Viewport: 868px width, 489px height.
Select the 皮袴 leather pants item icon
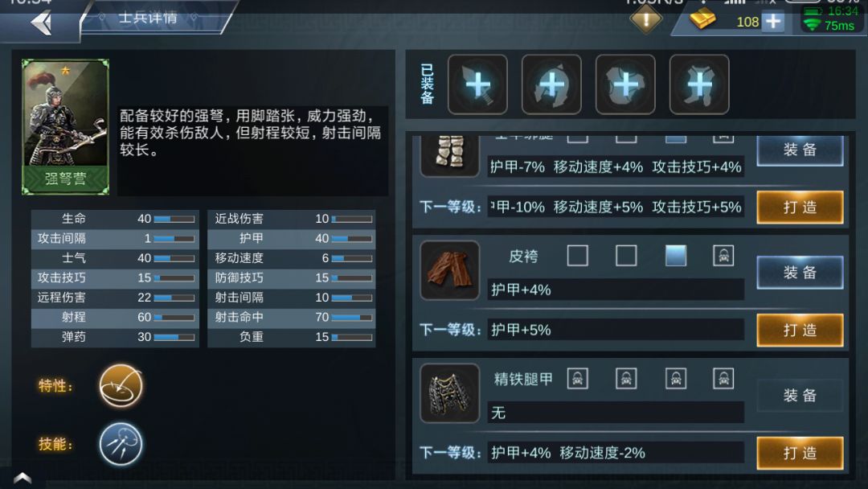449,270
